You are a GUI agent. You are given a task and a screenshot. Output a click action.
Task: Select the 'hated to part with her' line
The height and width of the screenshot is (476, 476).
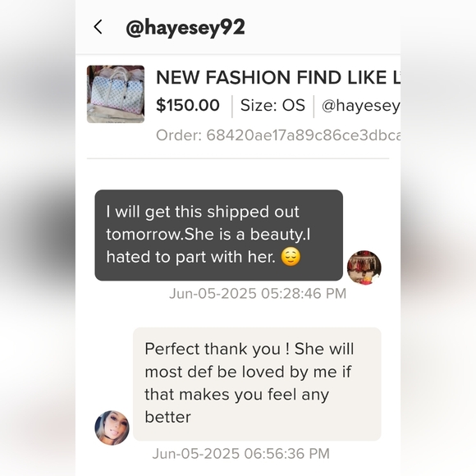coord(191,257)
